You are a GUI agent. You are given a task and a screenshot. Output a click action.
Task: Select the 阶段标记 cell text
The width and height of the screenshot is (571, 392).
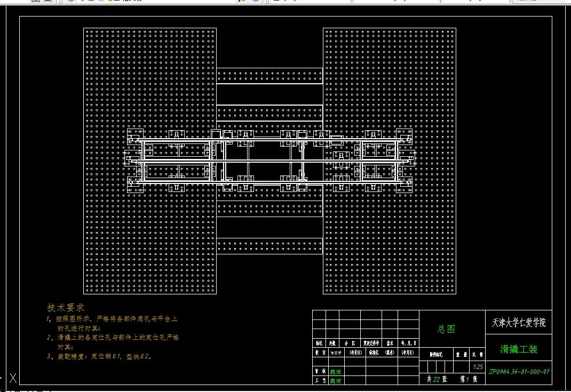(436, 355)
